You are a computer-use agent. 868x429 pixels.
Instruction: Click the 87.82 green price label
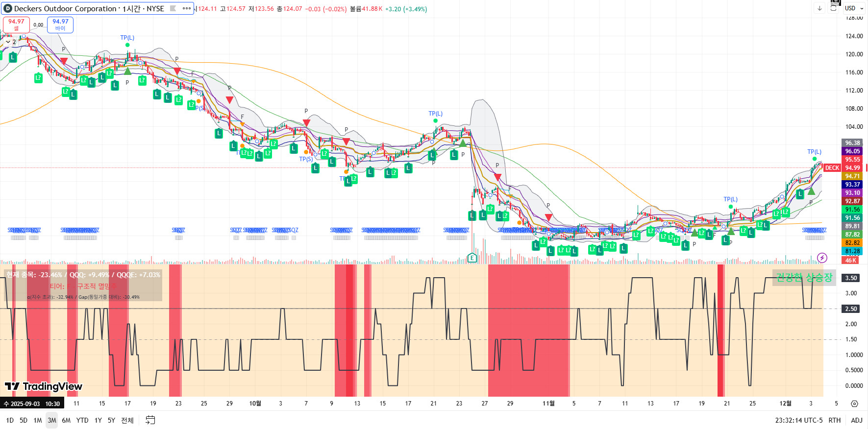(x=852, y=235)
